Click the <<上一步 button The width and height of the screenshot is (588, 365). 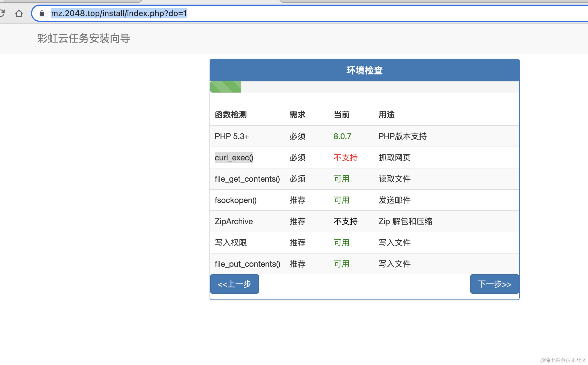click(x=234, y=284)
